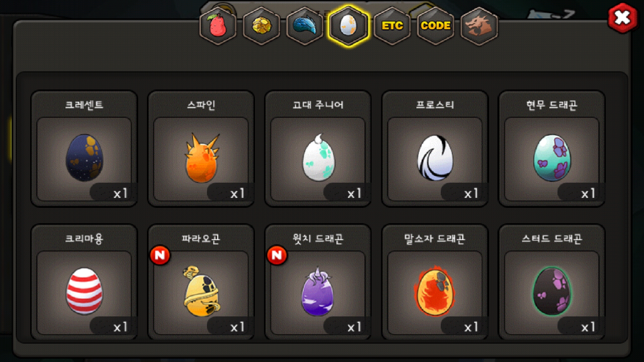Open the red fruit food tab

tap(218, 26)
